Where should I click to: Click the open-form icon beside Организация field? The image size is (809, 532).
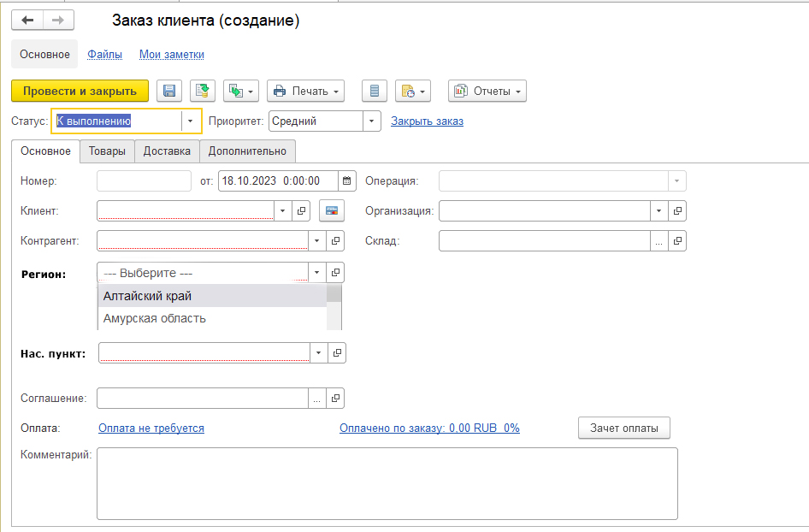(x=677, y=210)
